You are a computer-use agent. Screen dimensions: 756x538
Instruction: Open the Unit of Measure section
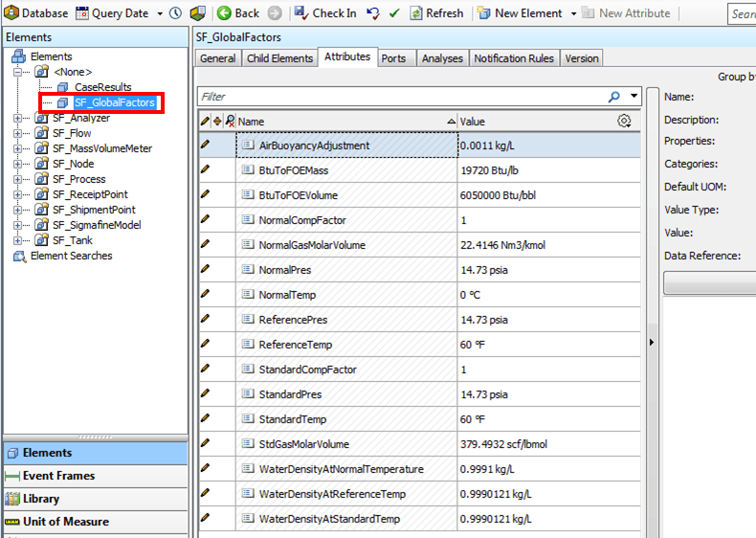coord(96,522)
